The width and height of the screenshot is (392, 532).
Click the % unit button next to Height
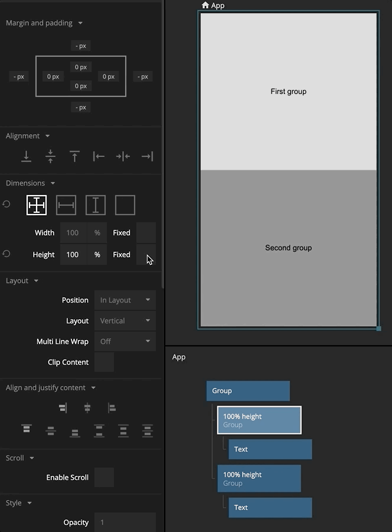(97, 255)
